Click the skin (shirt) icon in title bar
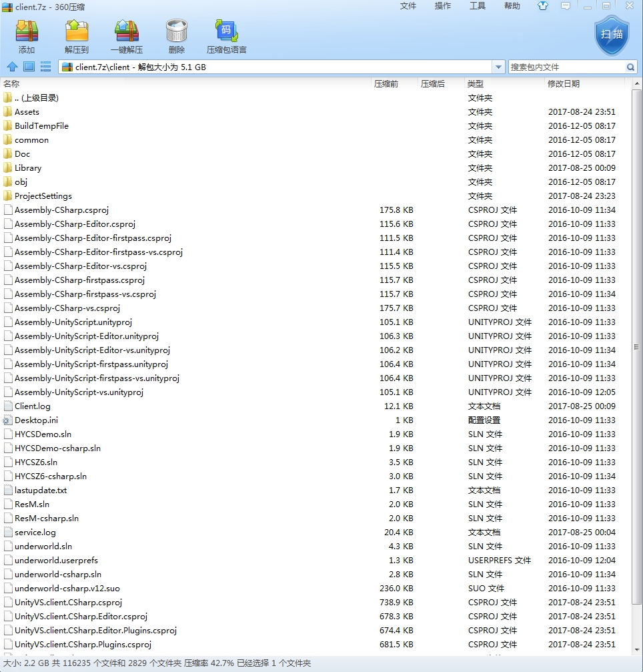 (544, 6)
